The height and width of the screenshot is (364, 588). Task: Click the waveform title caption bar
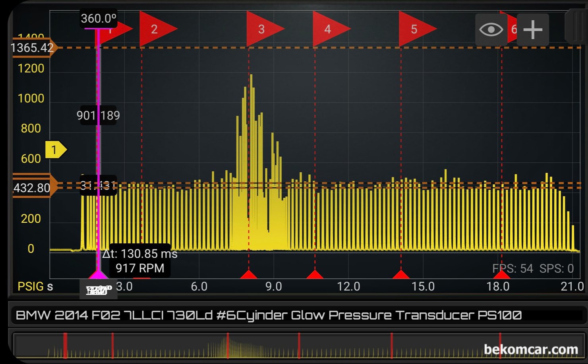(x=299, y=316)
